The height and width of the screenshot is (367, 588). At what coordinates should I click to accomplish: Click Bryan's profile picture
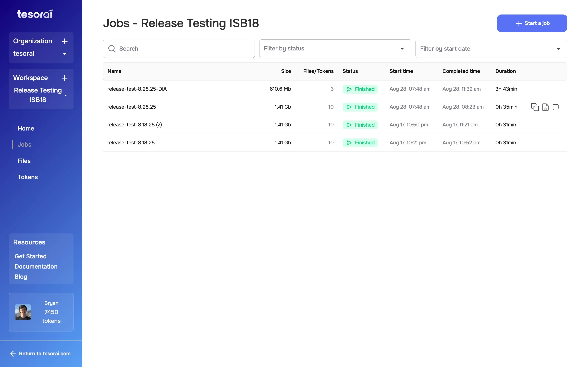[x=23, y=312]
